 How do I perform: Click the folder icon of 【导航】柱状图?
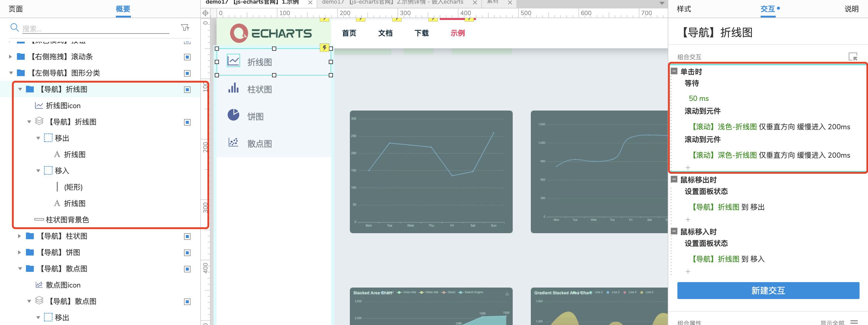pyautogui.click(x=30, y=236)
